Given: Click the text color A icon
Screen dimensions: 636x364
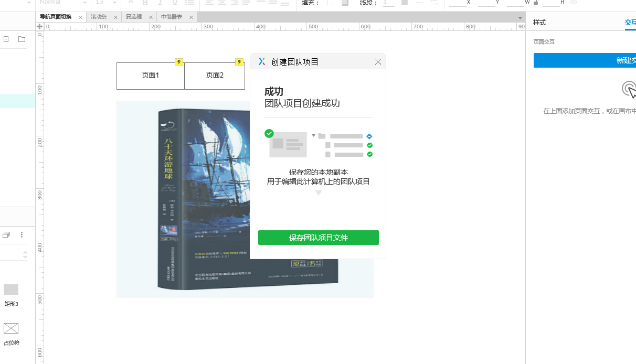Looking at the screenshot, I should 131,3.
